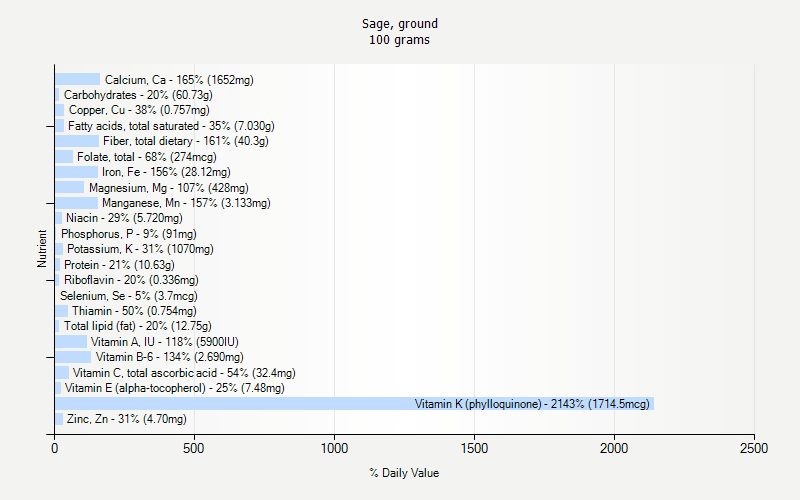Click the 'Vitamin B-6 - 134% (2.690mg)' label
This screenshot has height=500, width=800.
click(x=170, y=357)
